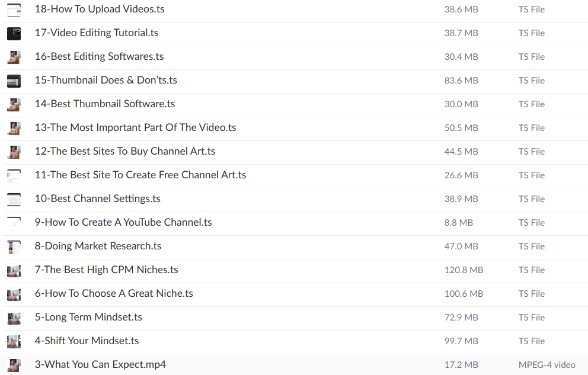The width and height of the screenshot is (588, 375).
Task: Click the thumbnail for 3-What You Can Expect.mp4
Action: pos(14,364)
